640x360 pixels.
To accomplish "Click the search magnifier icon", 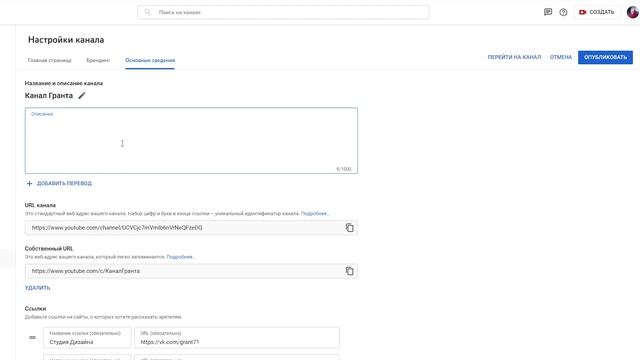I will pos(148,12).
